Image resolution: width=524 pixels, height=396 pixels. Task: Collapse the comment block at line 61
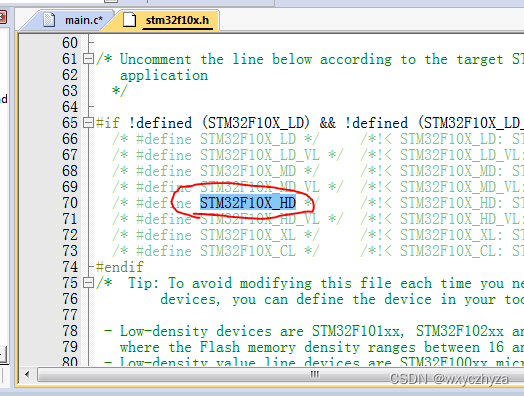88,59
